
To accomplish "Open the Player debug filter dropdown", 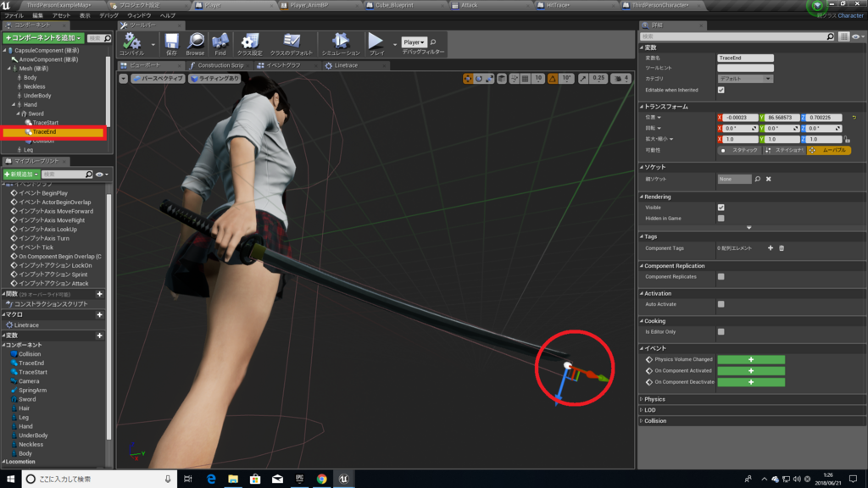I will [x=414, y=42].
